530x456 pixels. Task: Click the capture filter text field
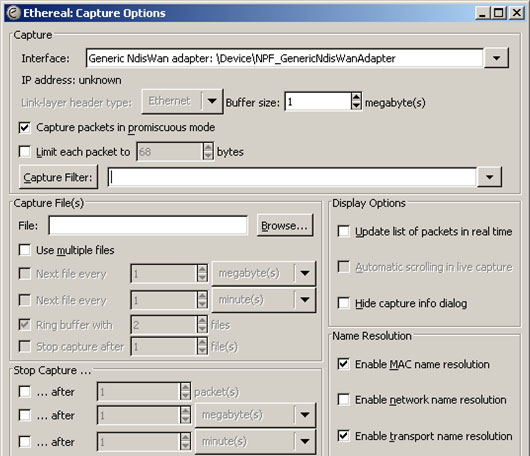coord(292,177)
